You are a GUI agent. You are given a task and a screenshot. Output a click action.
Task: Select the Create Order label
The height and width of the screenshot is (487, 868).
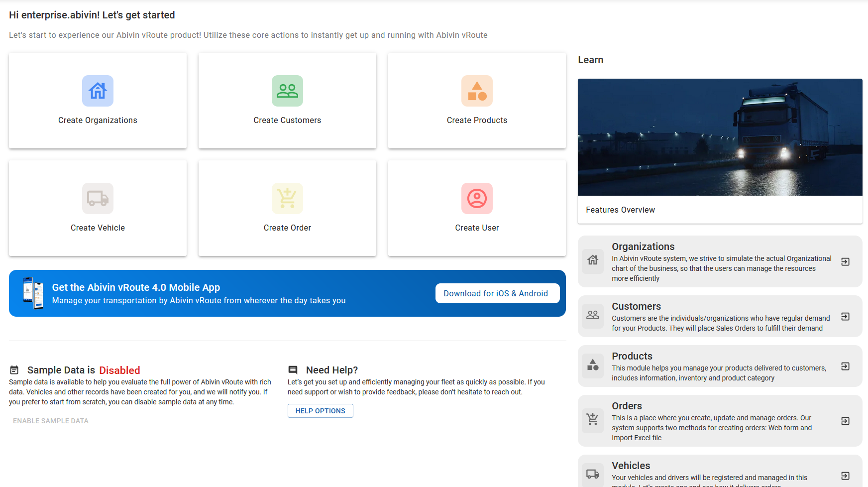tap(287, 228)
